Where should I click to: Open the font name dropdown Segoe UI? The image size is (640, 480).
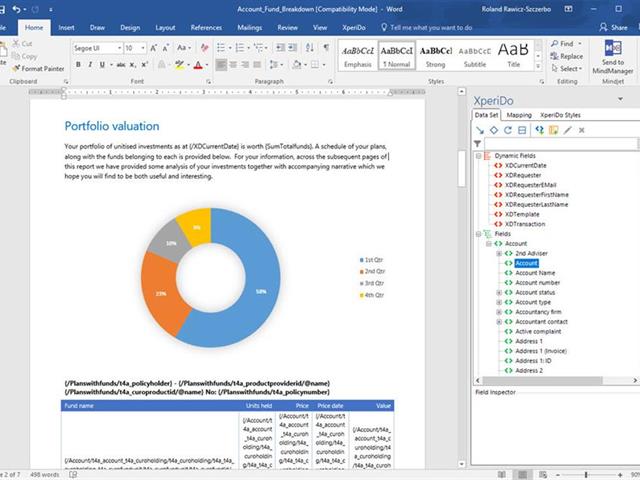point(119,48)
